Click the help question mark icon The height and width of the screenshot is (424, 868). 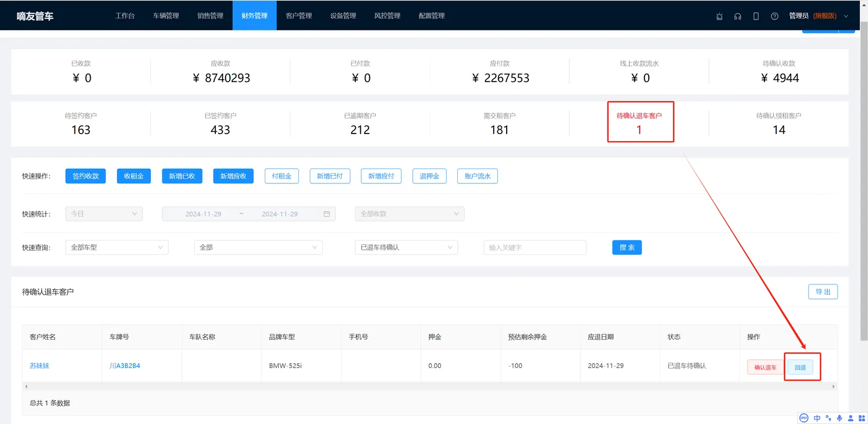pos(775,16)
